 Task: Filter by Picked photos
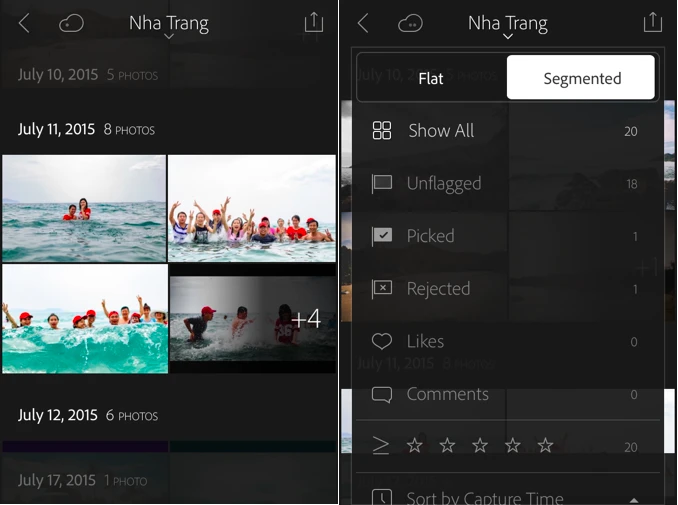click(430, 236)
